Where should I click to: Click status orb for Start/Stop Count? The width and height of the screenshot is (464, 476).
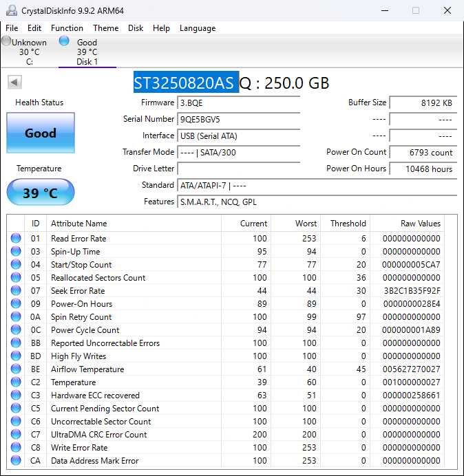click(16, 264)
